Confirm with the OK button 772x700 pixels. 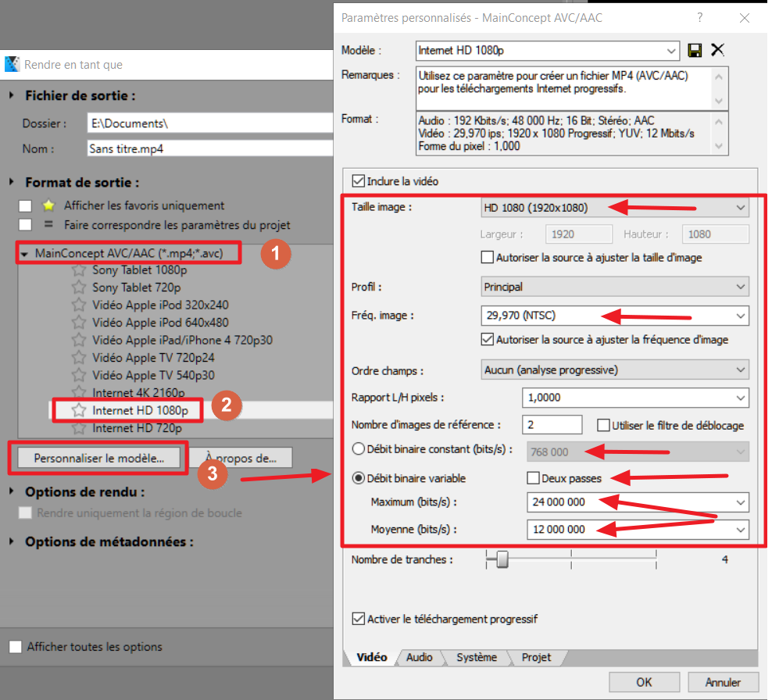pyautogui.click(x=644, y=682)
